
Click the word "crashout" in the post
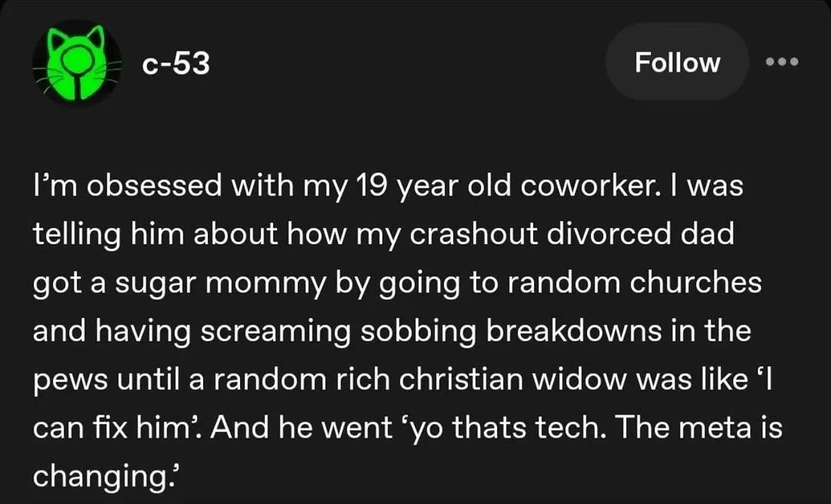click(474, 235)
